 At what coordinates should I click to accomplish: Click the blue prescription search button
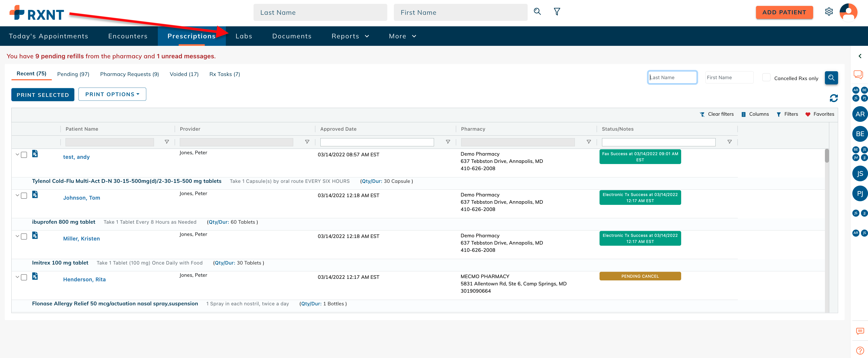coord(831,78)
